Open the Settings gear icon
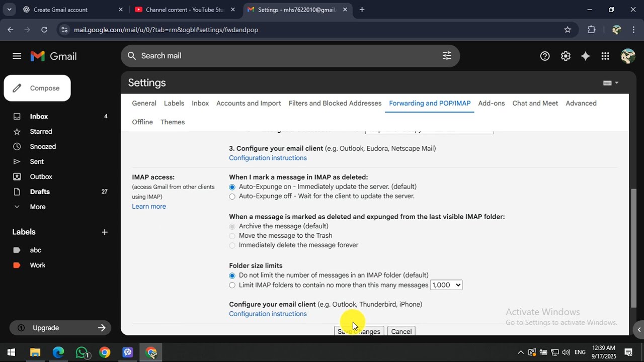Screen dimensions: 644x362 pyautogui.click(x=566, y=56)
